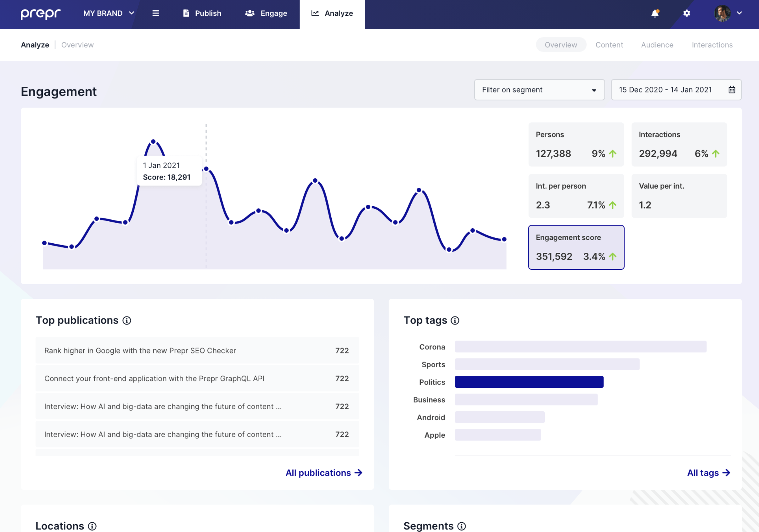Click the Engage people icon
Screen dimensions: 759x532
pos(250,13)
